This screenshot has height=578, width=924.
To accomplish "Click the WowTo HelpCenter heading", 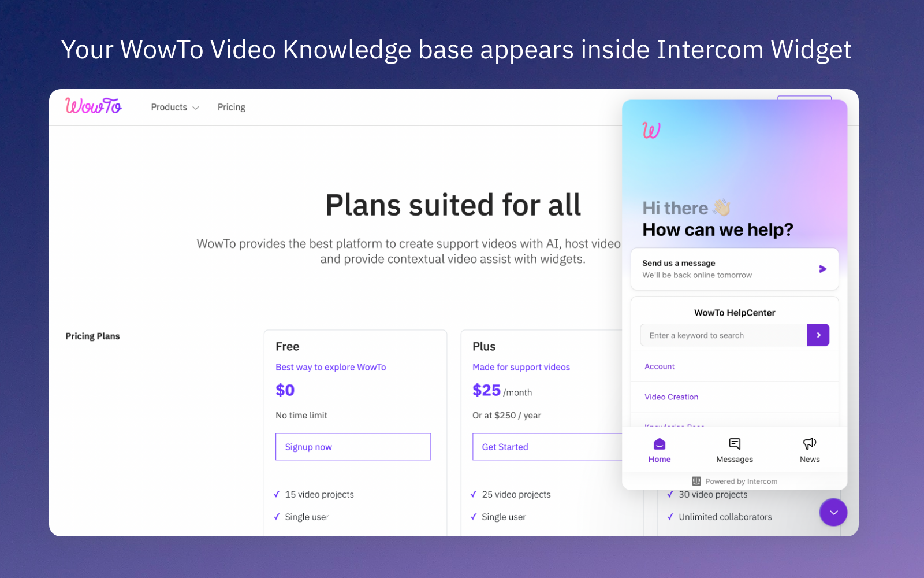I will coord(734,312).
